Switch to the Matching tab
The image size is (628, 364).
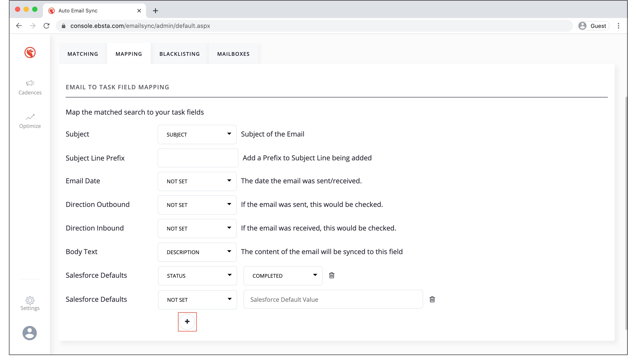[83, 54]
